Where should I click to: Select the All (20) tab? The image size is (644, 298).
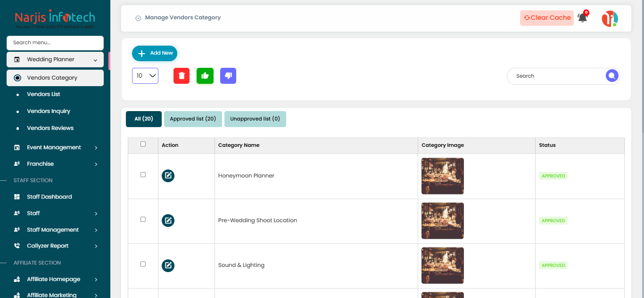pyautogui.click(x=144, y=119)
